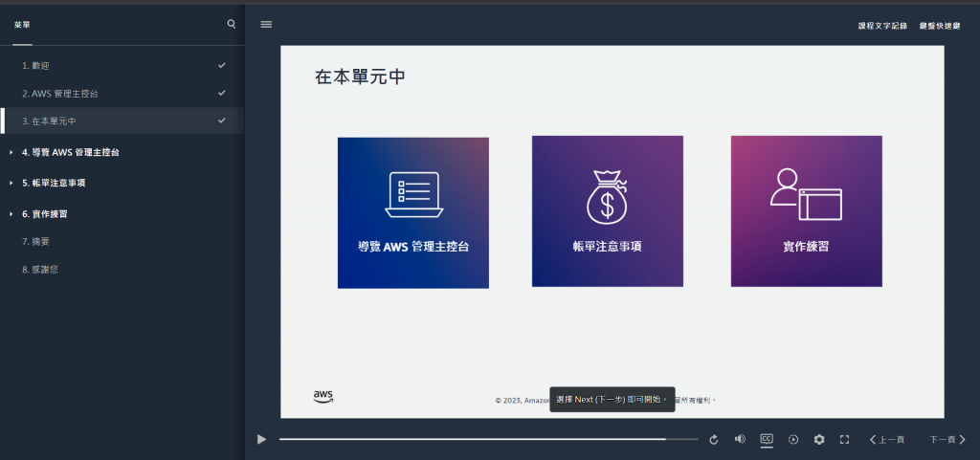Click the 導覽 AWS 管理主控台 card
This screenshot has height=460, width=980.
click(x=413, y=213)
